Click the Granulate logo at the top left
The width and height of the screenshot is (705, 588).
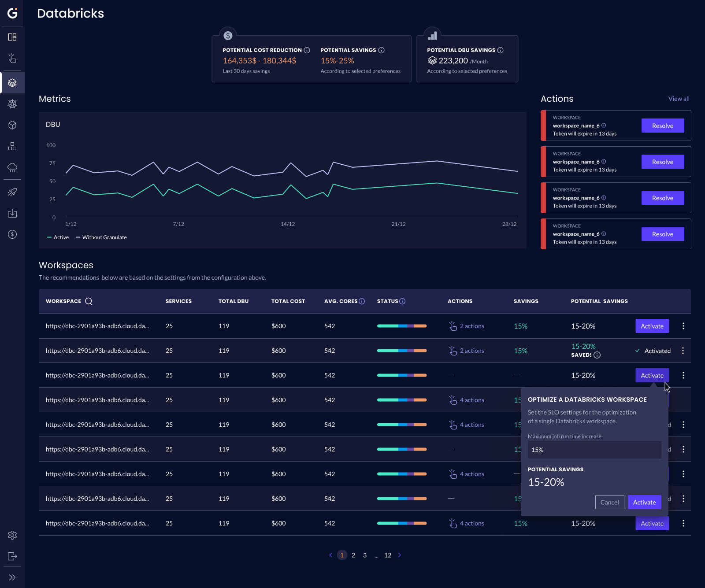pyautogui.click(x=12, y=12)
